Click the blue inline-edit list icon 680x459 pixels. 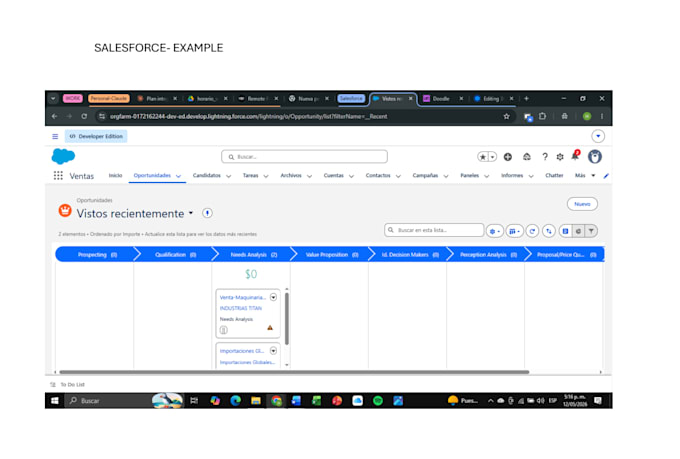tap(565, 231)
